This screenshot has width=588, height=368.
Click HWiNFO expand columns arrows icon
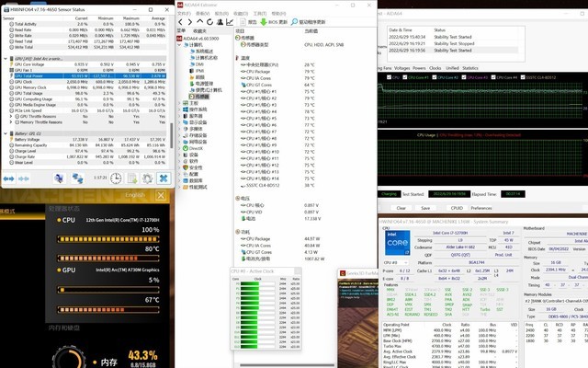(8, 178)
